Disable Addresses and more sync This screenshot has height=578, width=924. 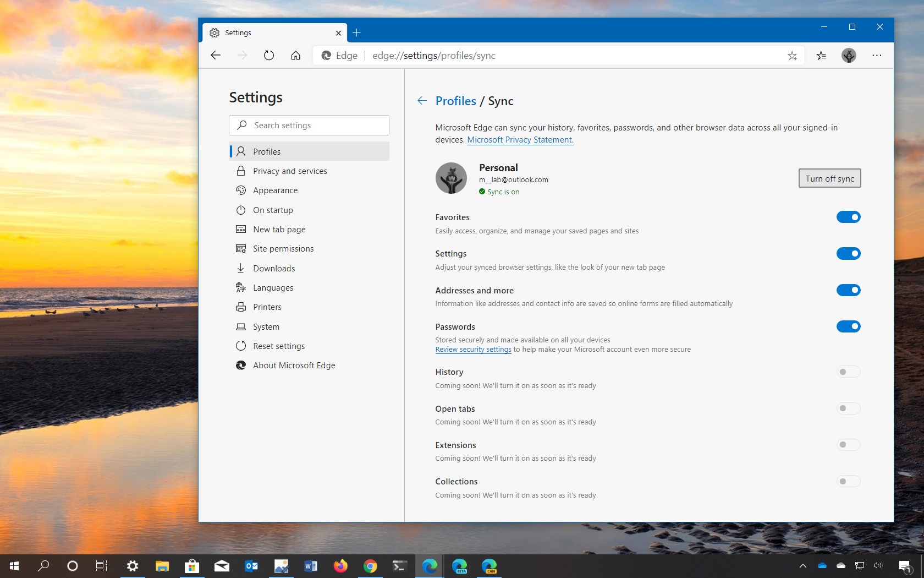click(848, 290)
